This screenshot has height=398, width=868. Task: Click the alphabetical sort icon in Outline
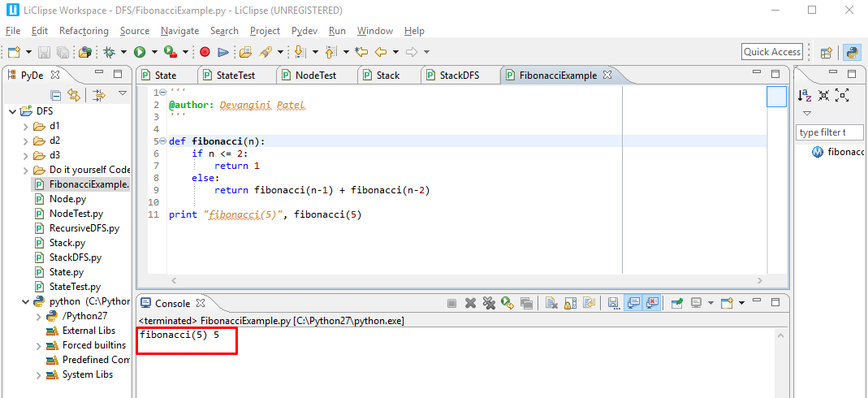(805, 95)
